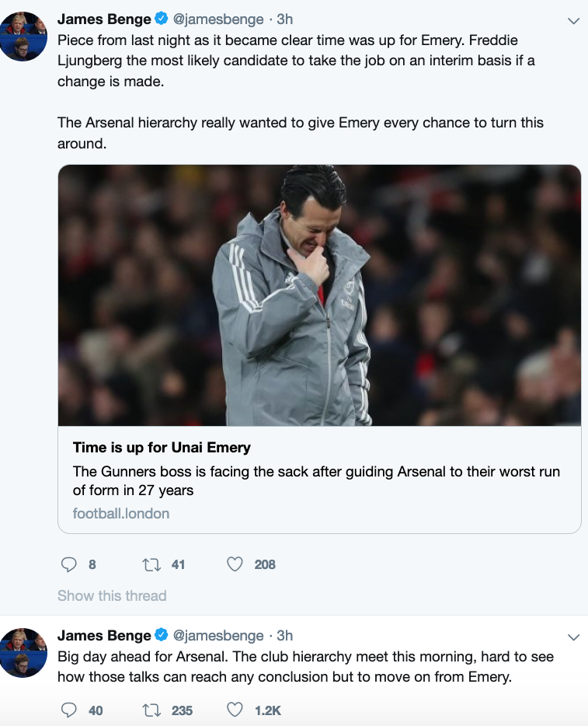Show this thread
This screenshot has height=726, width=588.
(112, 595)
